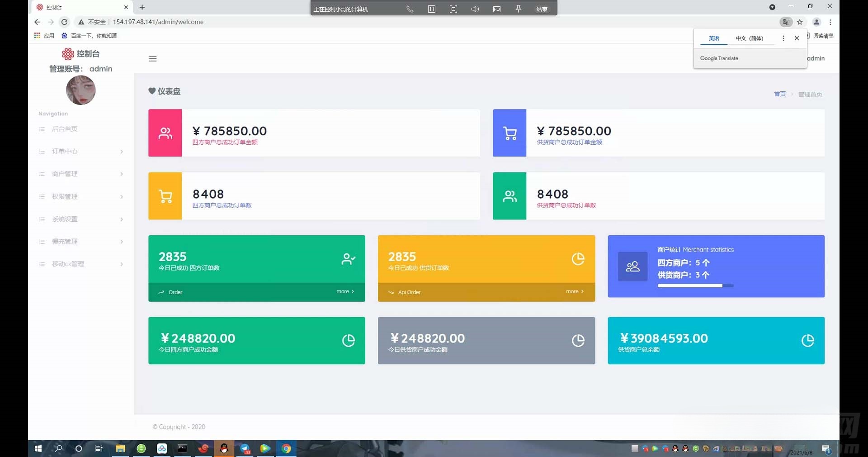
Task: Mute sound via the speaker icon
Action: click(x=474, y=9)
